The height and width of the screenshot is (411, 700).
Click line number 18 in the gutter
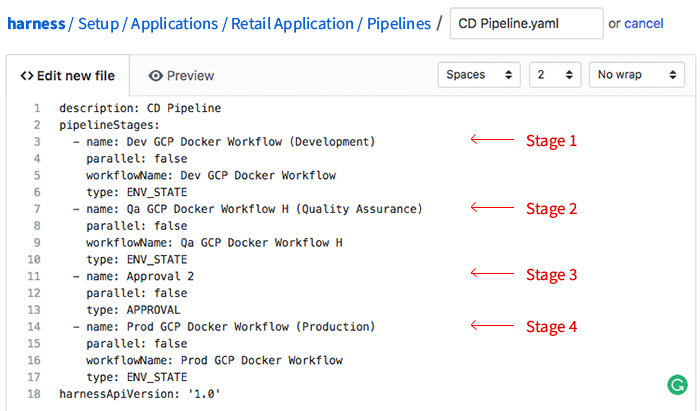(34, 394)
